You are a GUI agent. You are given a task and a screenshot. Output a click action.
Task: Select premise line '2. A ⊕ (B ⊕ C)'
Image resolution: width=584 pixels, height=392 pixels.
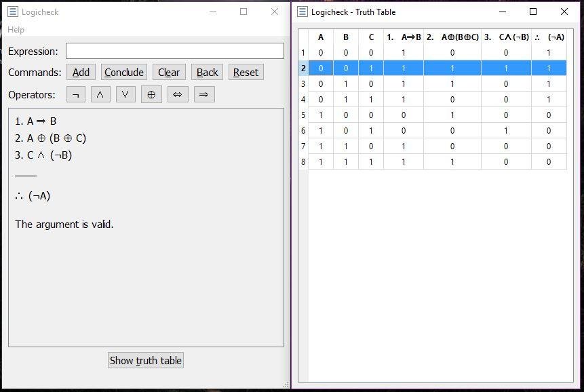pyautogui.click(x=51, y=138)
